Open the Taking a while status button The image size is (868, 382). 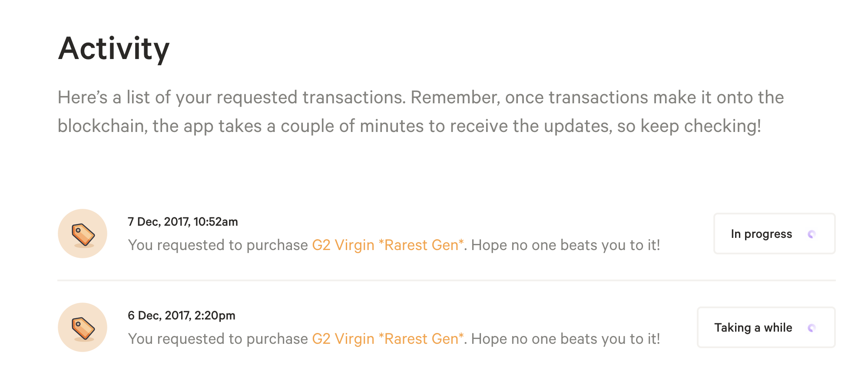tap(766, 327)
